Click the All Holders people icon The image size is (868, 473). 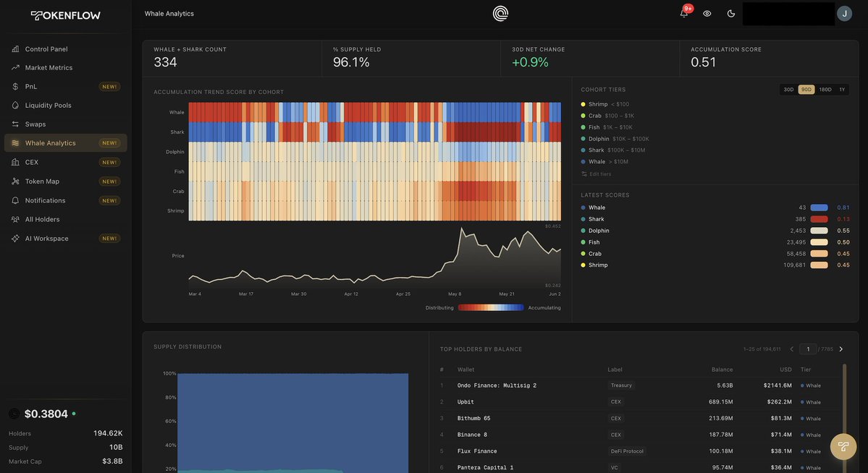coord(15,219)
